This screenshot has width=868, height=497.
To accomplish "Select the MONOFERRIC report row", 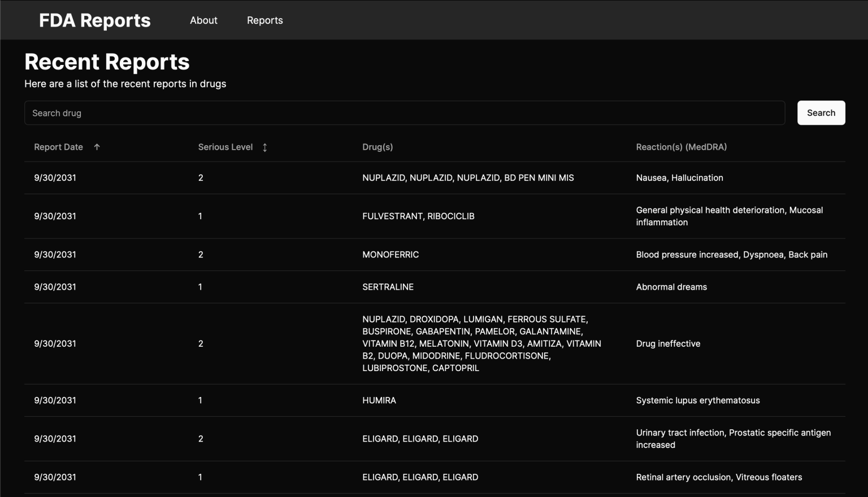I will (390, 255).
